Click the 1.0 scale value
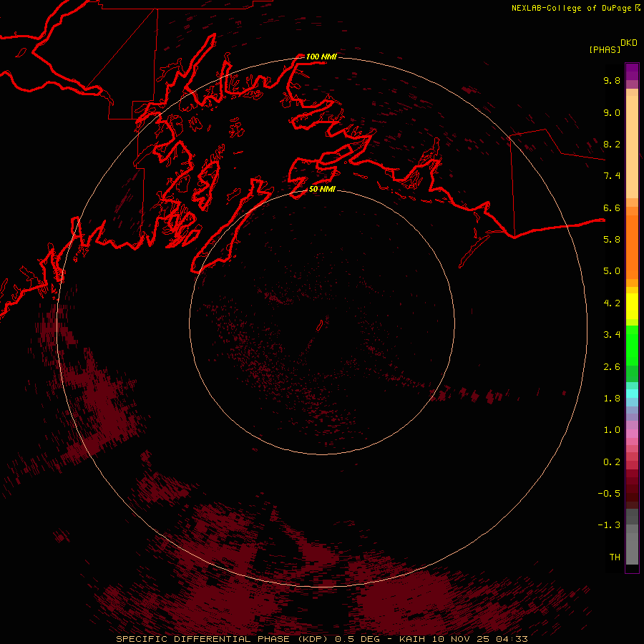This screenshot has width=644, height=644. pos(612,430)
